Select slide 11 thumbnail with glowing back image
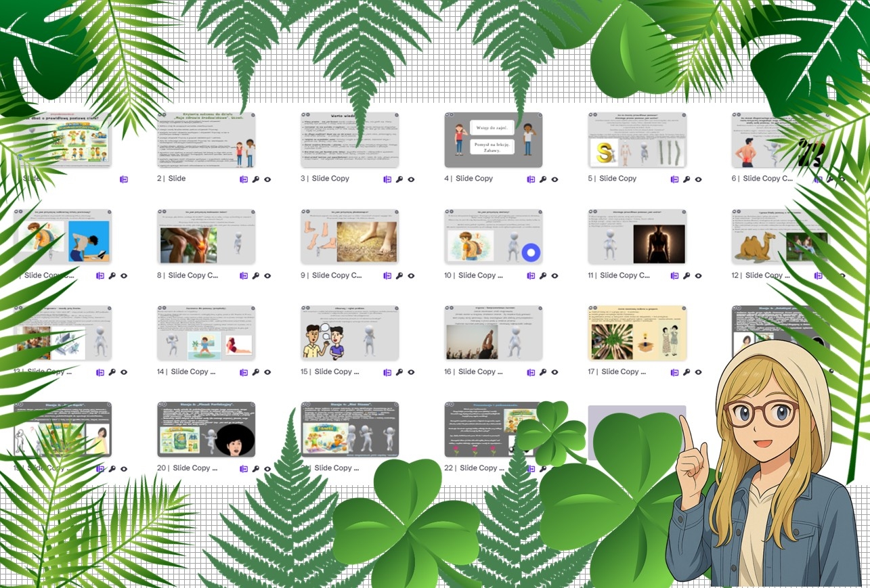 [636, 236]
